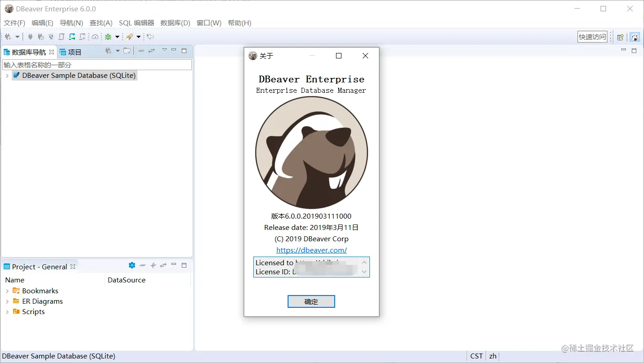This screenshot has height=363, width=644.
Task: Click the transaction mode gauge icon
Action: pyautogui.click(x=95, y=36)
